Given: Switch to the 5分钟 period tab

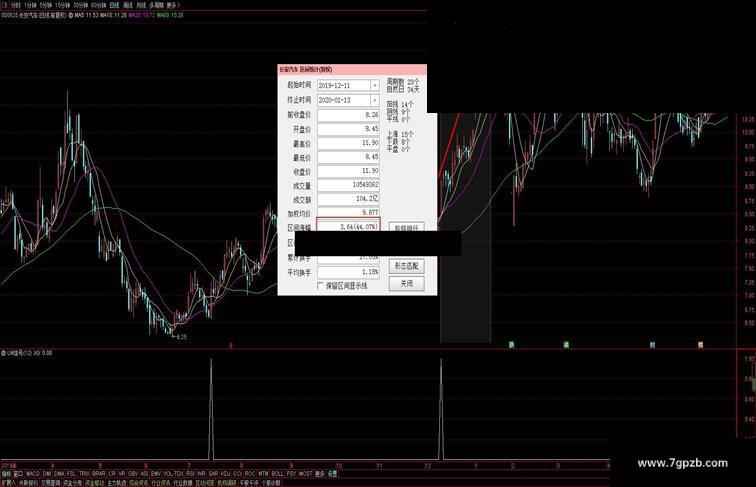Looking at the screenshot, I should (45, 5).
